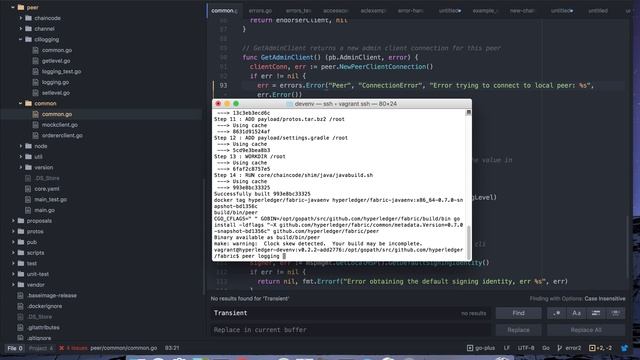The height and width of the screenshot is (360, 640).
Task: Open mockclient.go file
Action: tap(60, 124)
